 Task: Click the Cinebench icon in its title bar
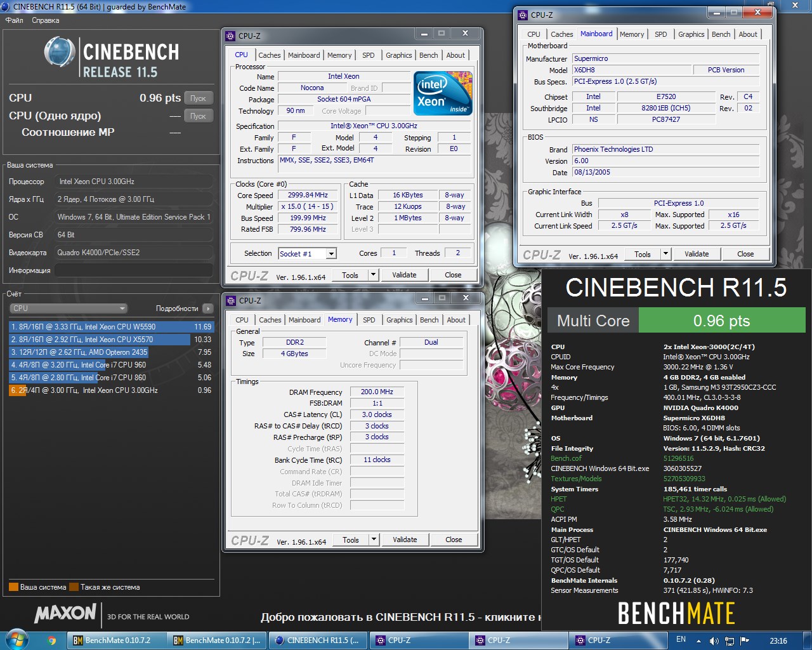click(6, 7)
